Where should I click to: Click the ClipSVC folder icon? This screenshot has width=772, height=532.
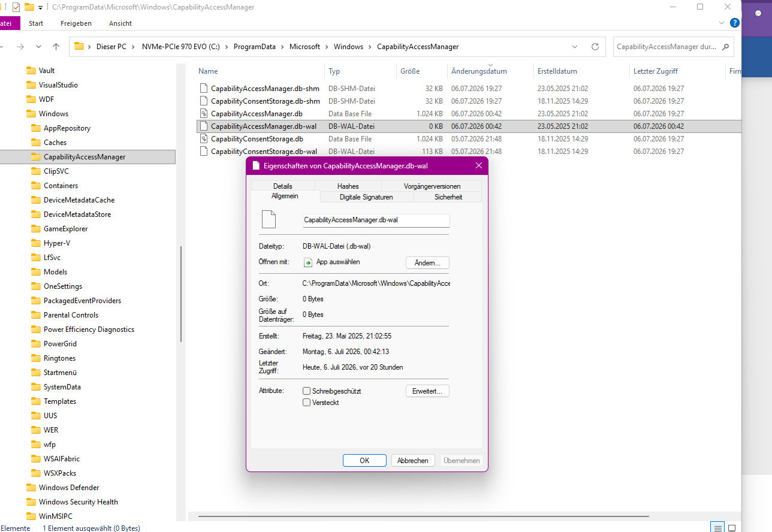click(x=36, y=171)
